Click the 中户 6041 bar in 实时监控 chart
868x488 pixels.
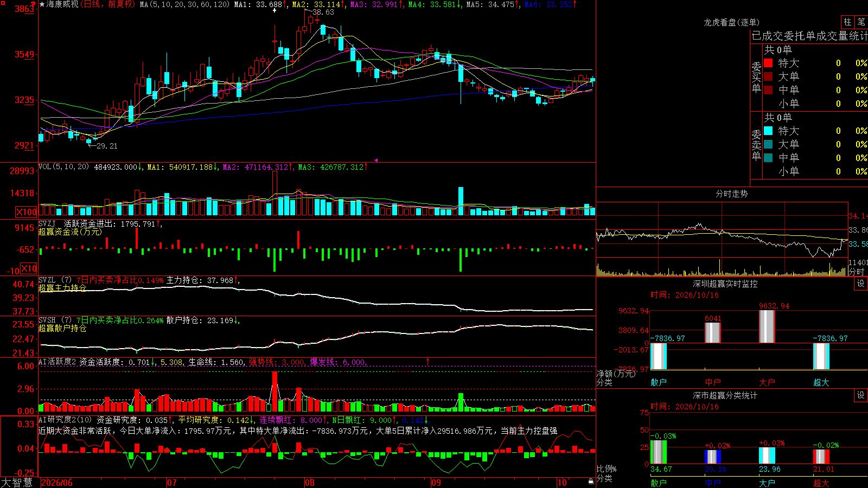[713, 332]
